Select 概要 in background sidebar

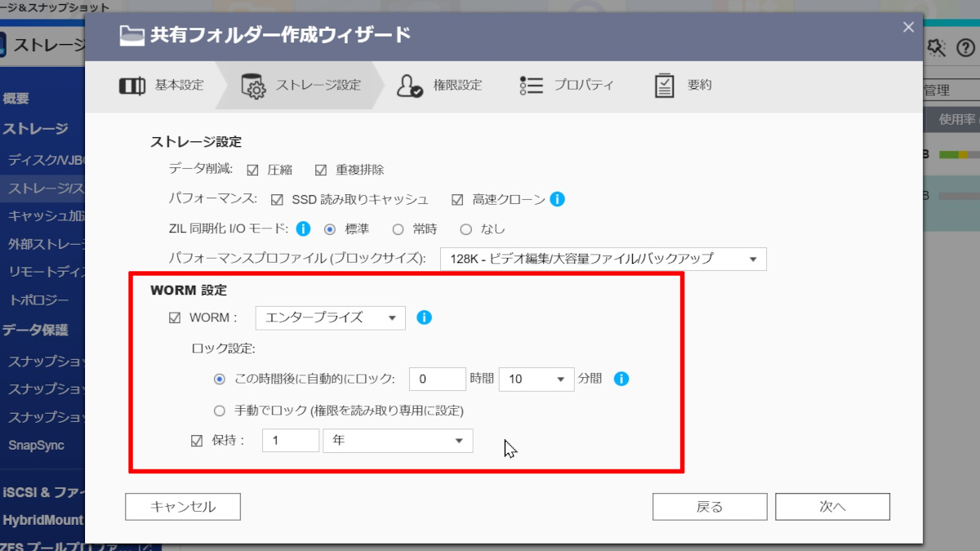(x=16, y=99)
